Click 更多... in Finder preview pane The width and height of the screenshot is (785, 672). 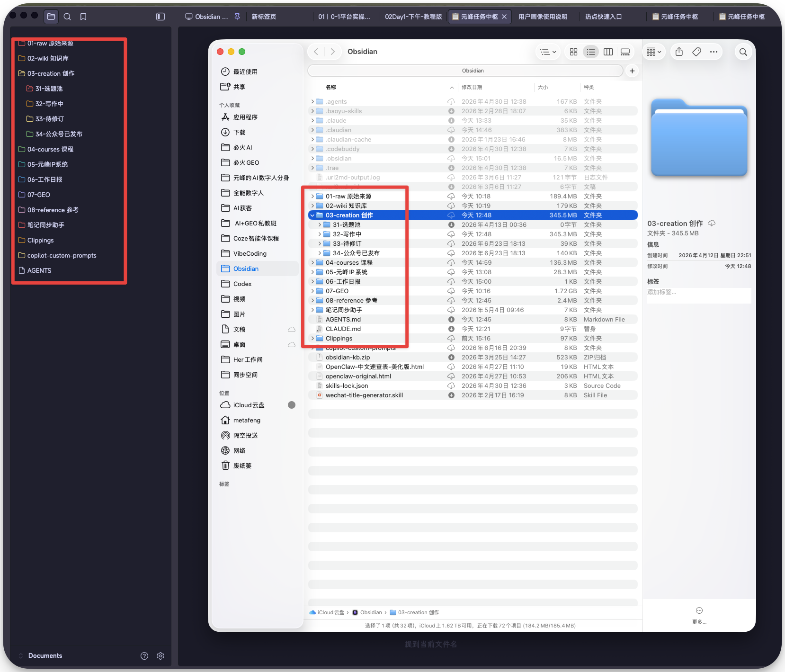[x=699, y=616]
